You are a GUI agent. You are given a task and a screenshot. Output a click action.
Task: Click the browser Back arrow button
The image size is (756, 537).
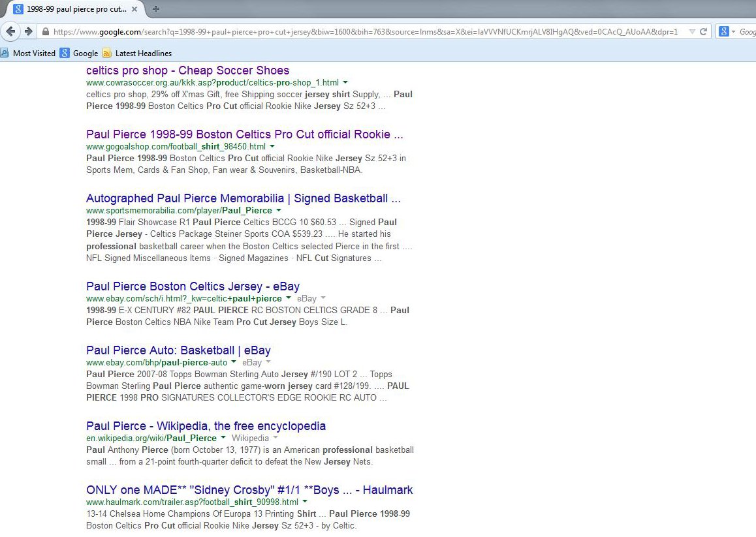tap(10, 31)
